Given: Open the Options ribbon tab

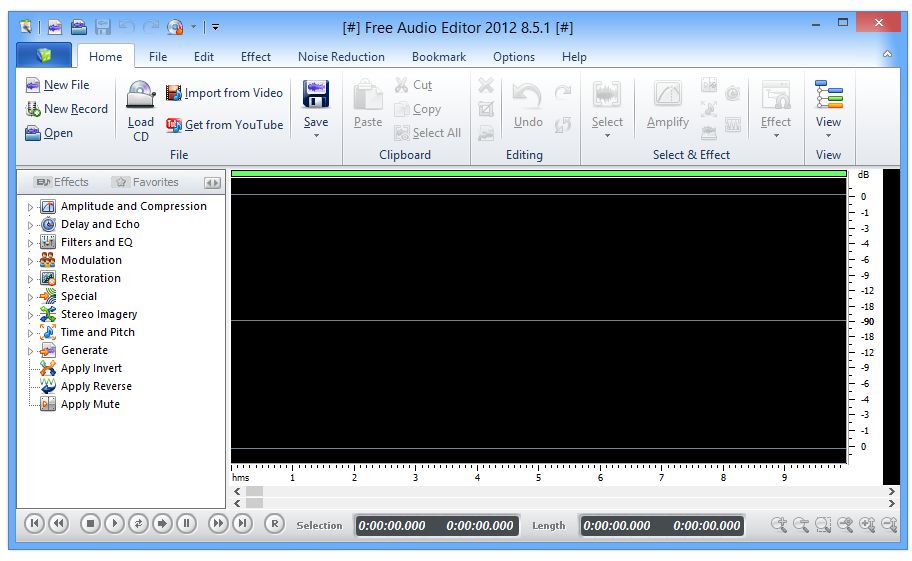Looking at the screenshot, I should (514, 57).
